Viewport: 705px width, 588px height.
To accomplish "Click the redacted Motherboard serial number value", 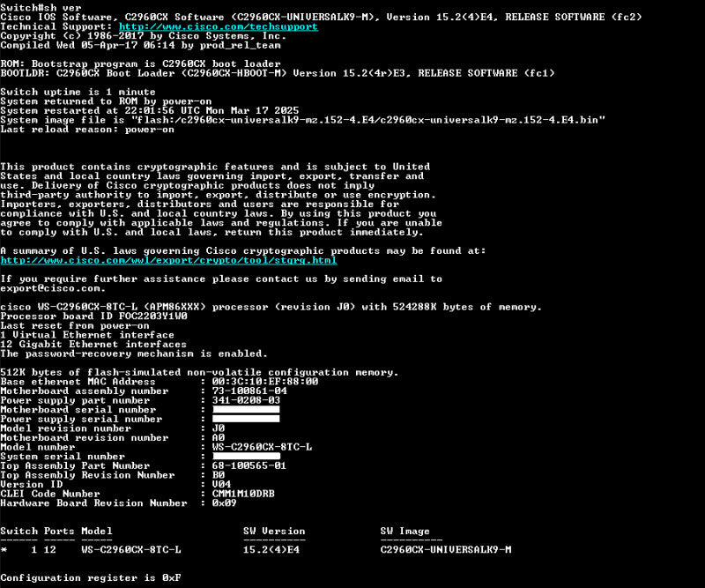I will pyautogui.click(x=247, y=410).
